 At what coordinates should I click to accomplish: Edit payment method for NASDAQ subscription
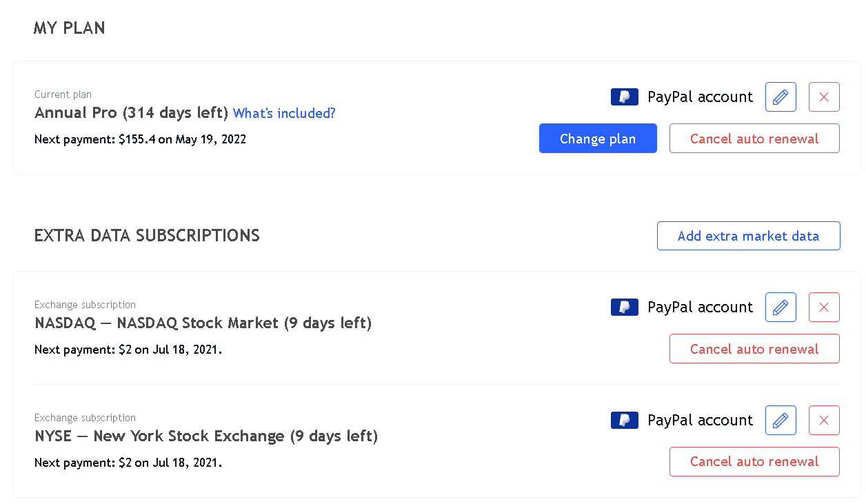(781, 307)
